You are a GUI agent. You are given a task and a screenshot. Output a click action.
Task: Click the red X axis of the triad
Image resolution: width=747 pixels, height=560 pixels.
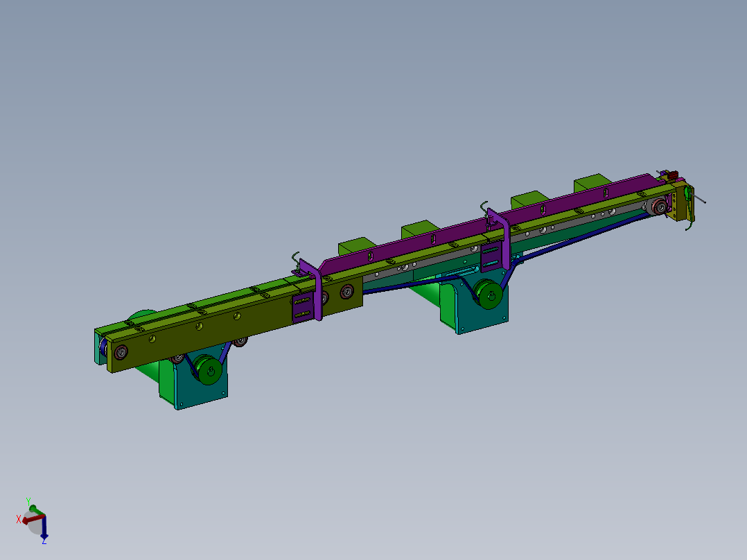[33, 520]
